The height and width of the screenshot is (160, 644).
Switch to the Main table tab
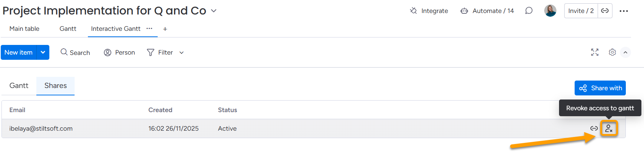click(24, 29)
